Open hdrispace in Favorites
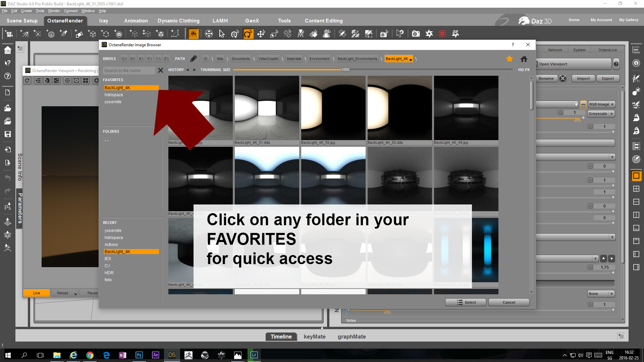 (x=114, y=95)
